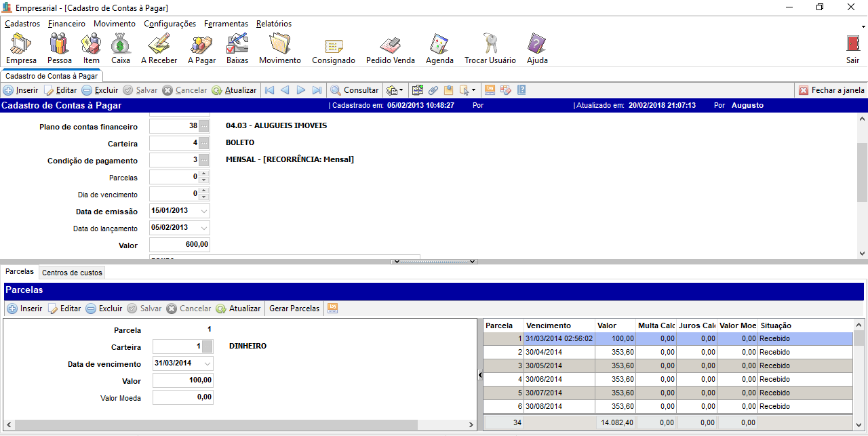
Task: Click the Plano de contas lookup ellipsis button
Action: coord(204,126)
